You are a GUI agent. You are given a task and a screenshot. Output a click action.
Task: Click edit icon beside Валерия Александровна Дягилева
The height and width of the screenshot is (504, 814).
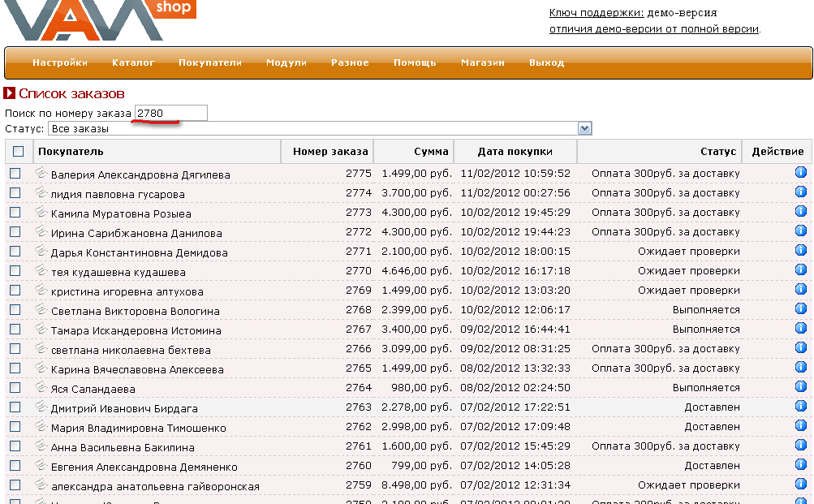tap(41, 173)
